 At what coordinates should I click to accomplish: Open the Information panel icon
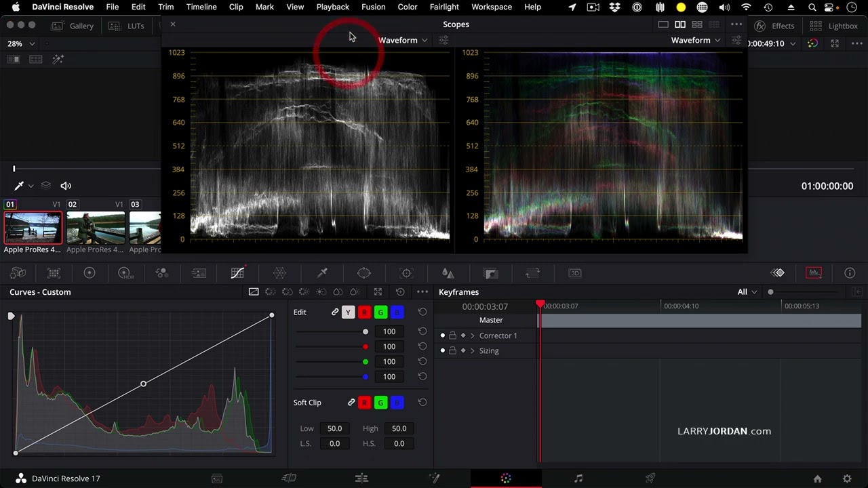tap(850, 273)
